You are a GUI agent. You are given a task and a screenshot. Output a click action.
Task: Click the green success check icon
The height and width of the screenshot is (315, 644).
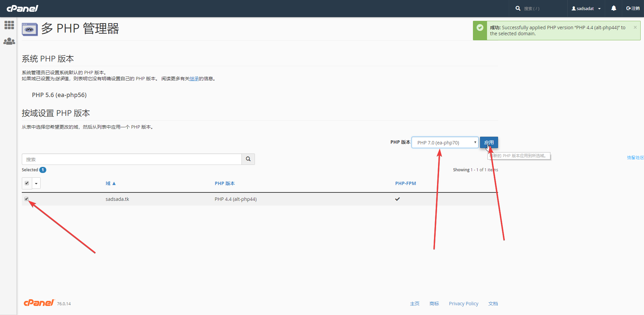(x=480, y=28)
